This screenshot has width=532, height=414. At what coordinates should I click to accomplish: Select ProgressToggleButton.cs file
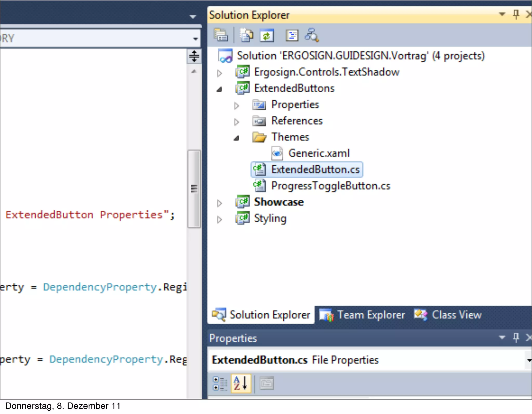[330, 186]
